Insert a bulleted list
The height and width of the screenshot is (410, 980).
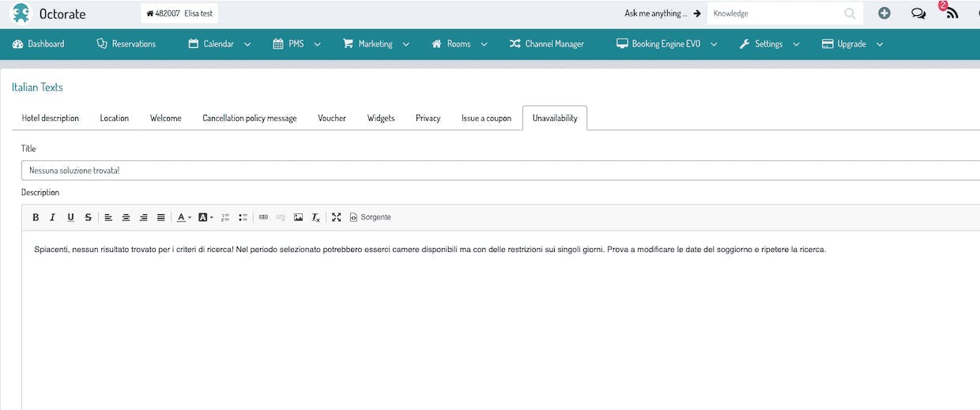(243, 217)
